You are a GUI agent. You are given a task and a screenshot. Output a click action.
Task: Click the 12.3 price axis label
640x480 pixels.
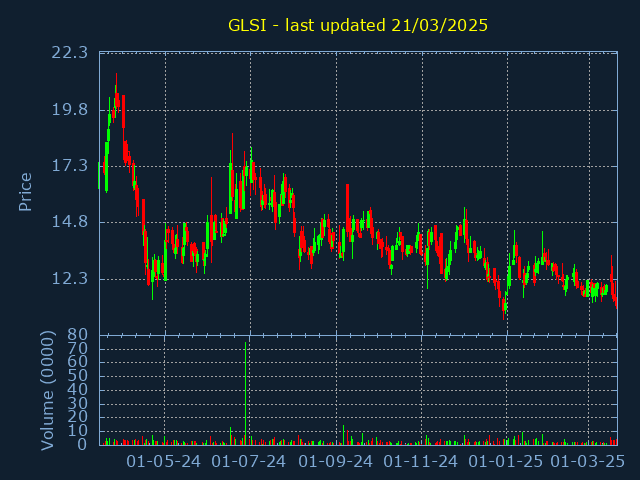click(x=69, y=279)
